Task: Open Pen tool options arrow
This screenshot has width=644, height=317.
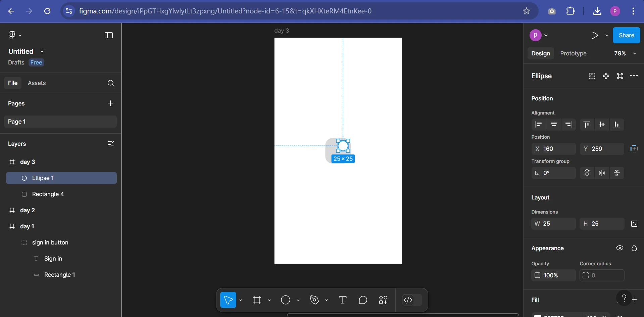Action: coord(327,300)
